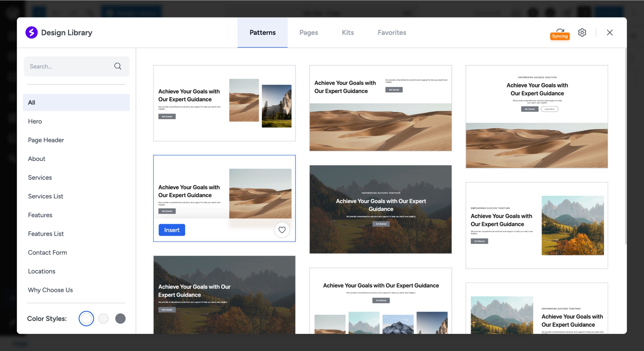
Task: Filter patterns by Hero category
Action: [35, 121]
